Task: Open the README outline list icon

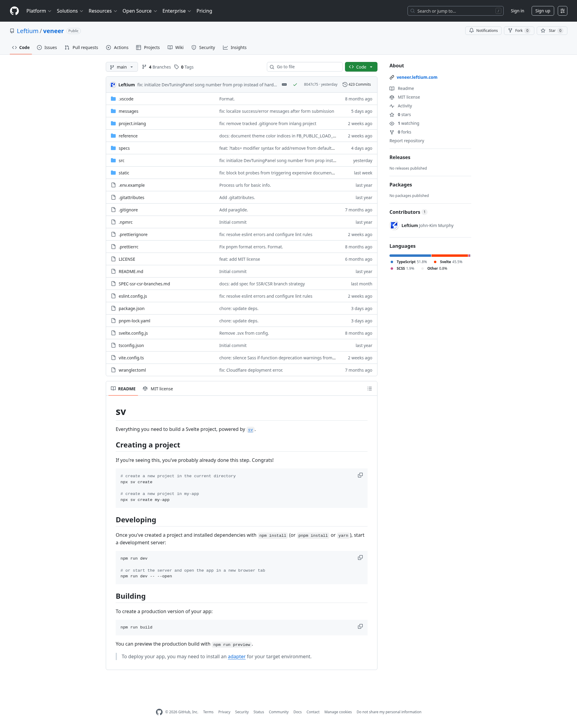Action: point(369,389)
